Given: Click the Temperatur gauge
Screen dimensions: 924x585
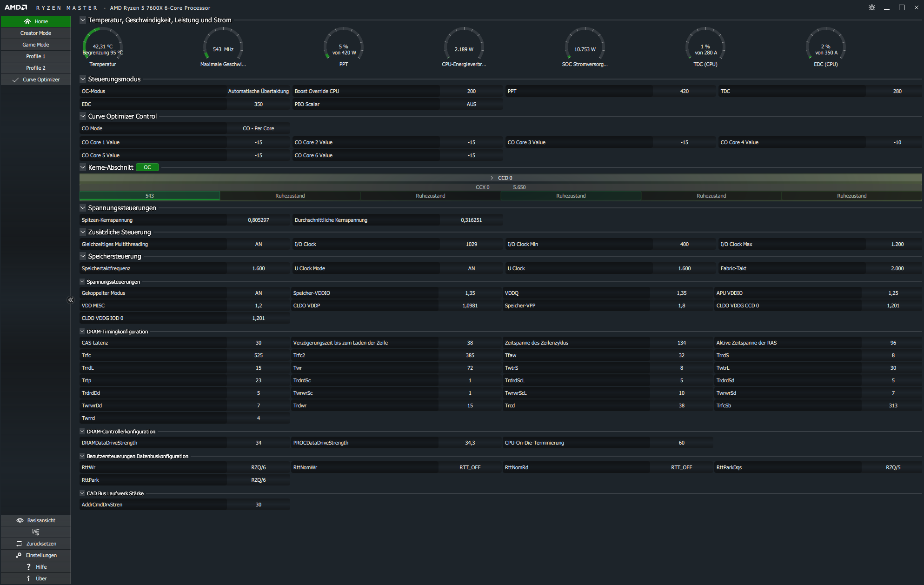Looking at the screenshot, I should point(103,47).
